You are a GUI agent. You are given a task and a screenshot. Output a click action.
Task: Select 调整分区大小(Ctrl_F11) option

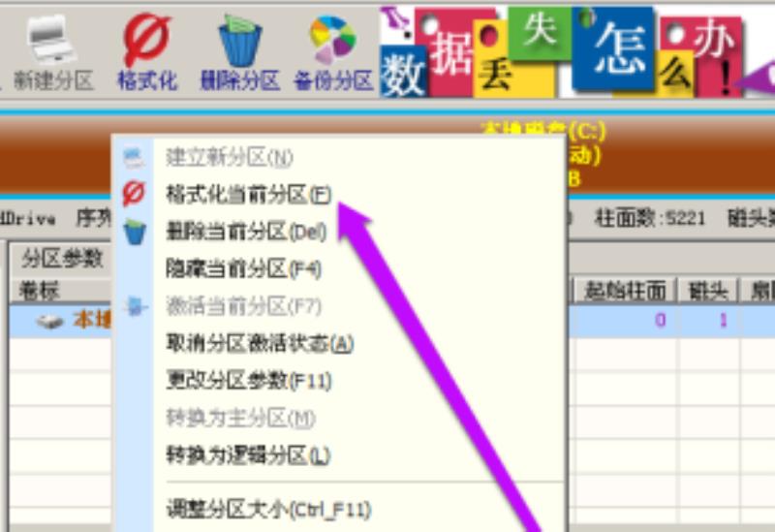(x=268, y=510)
